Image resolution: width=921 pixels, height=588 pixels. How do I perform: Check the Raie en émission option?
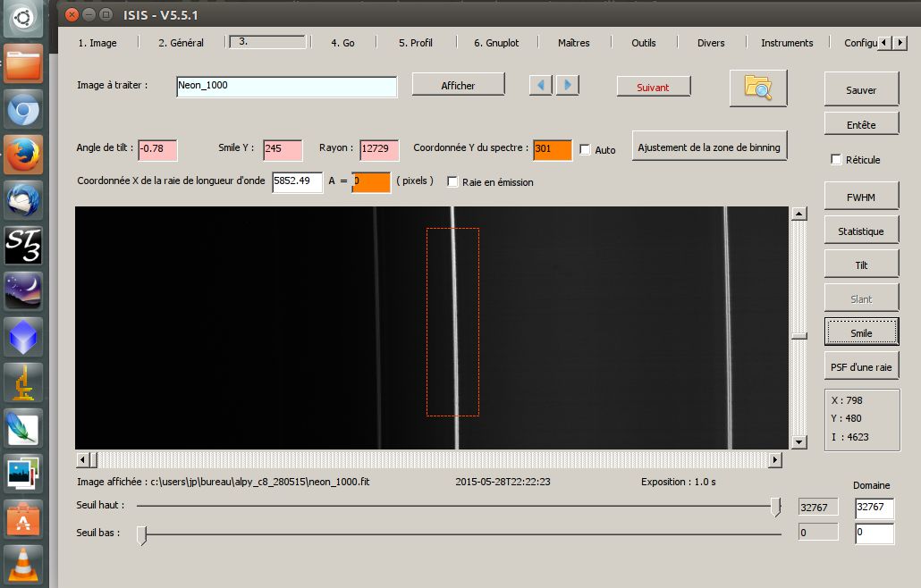pyautogui.click(x=452, y=181)
